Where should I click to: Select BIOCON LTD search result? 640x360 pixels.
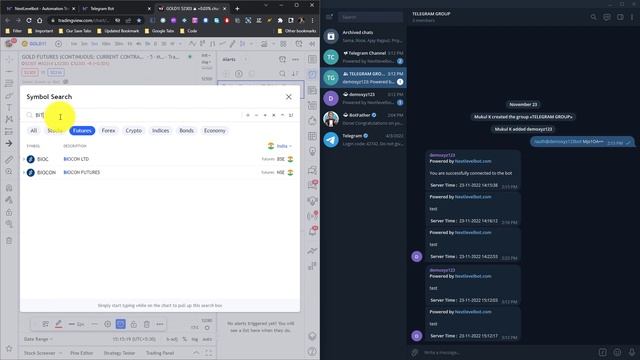[160, 159]
